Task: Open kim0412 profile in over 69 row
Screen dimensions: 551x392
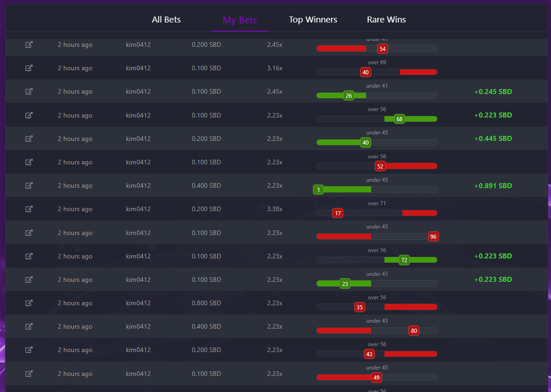Action: point(138,68)
